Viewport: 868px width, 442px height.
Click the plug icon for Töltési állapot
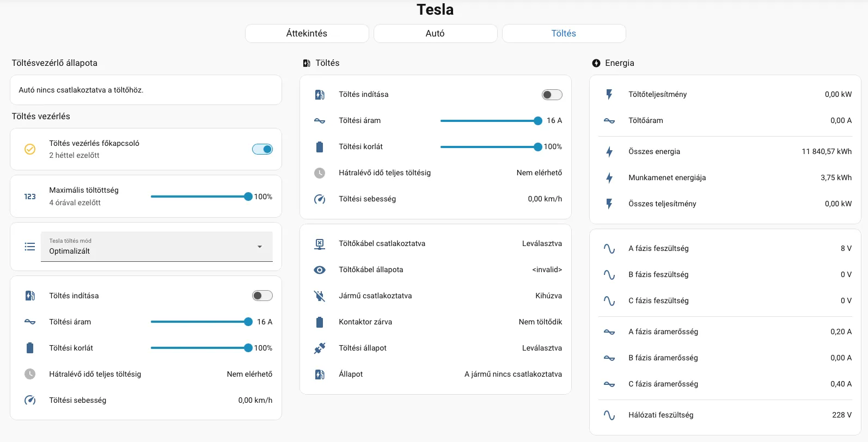(x=320, y=348)
